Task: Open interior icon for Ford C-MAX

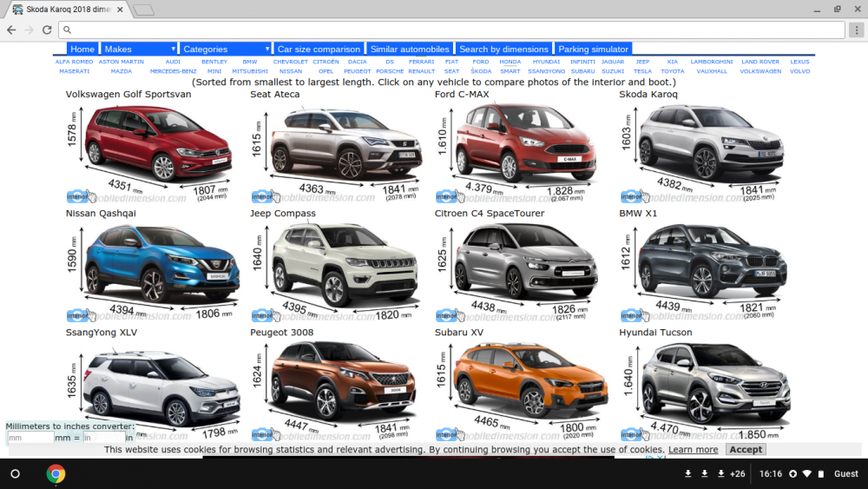Action: [x=450, y=196]
